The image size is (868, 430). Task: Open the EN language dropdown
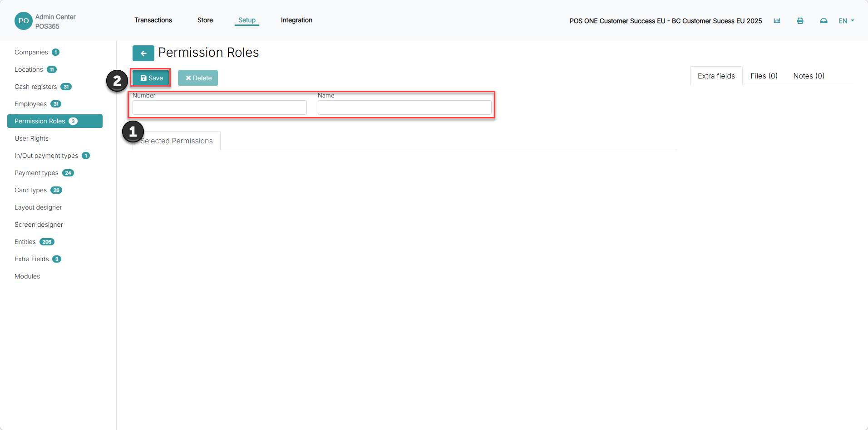tap(846, 21)
